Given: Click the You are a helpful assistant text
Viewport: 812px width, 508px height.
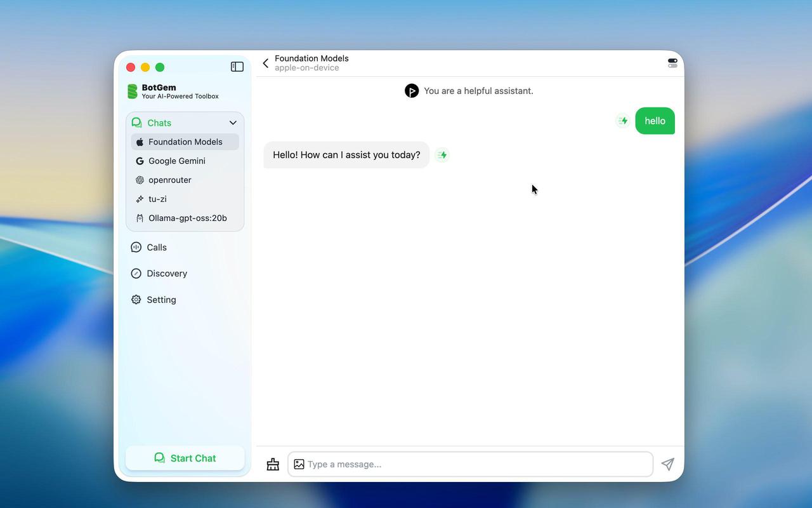Looking at the screenshot, I should [x=478, y=91].
